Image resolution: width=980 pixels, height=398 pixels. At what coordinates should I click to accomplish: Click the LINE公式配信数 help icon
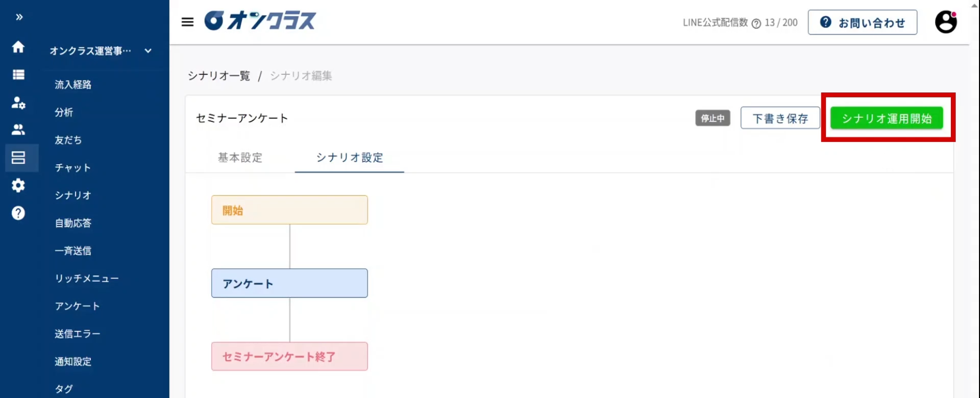tap(756, 23)
